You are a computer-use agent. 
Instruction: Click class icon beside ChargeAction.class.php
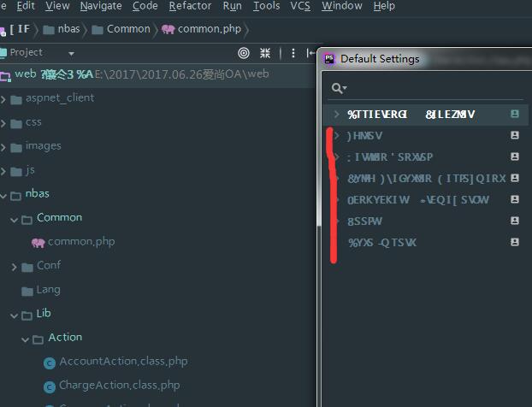(x=50, y=387)
